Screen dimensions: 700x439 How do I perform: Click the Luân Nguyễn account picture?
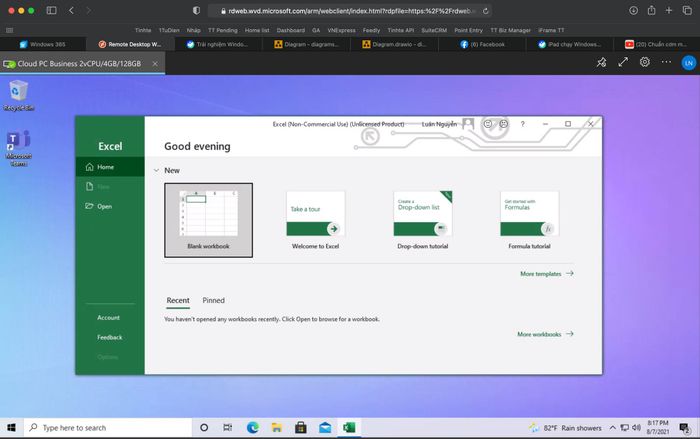[x=468, y=124]
